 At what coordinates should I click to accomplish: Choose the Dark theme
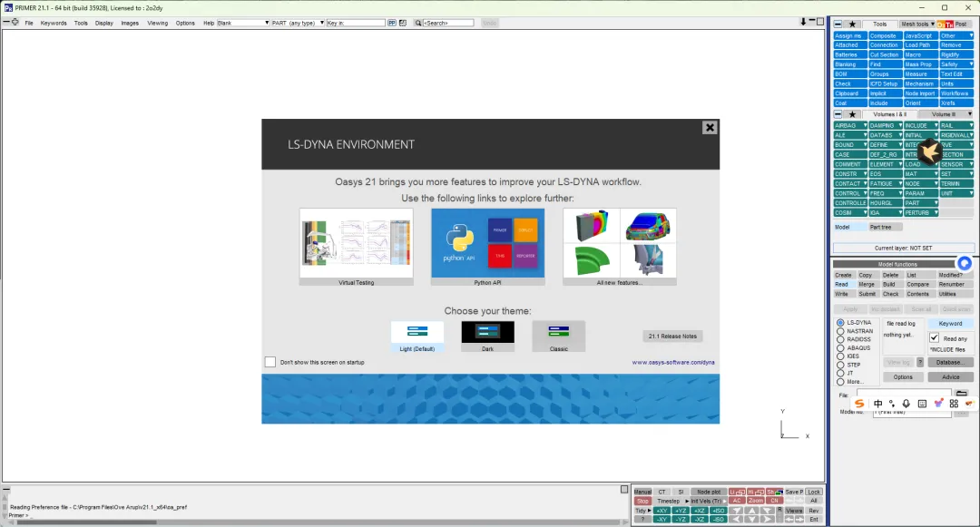[x=487, y=337]
